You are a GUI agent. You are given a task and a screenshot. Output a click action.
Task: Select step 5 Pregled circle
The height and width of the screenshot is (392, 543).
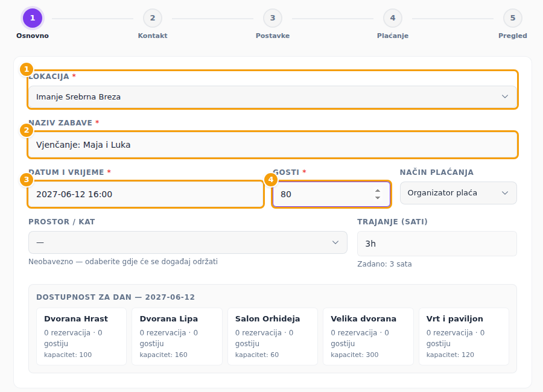point(512,18)
